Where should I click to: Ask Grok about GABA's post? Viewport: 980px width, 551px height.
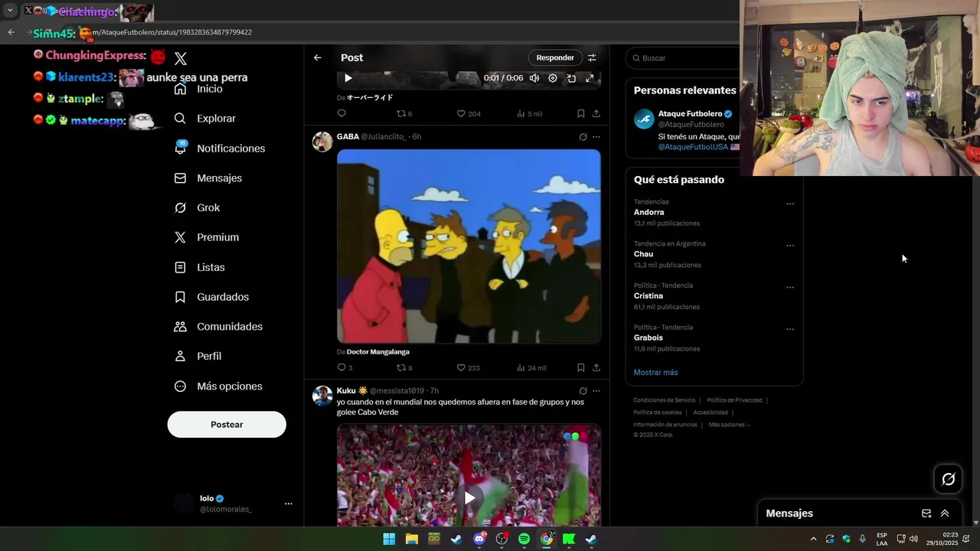[583, 137]
